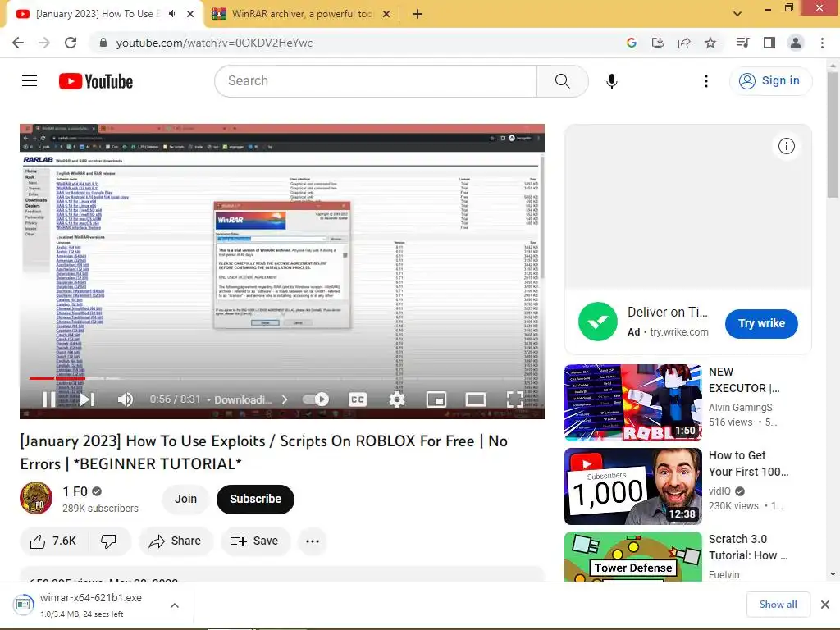Screen dimensions: 840x630
Task: Open try.wrike.com ad link
Action: point(678,332)
